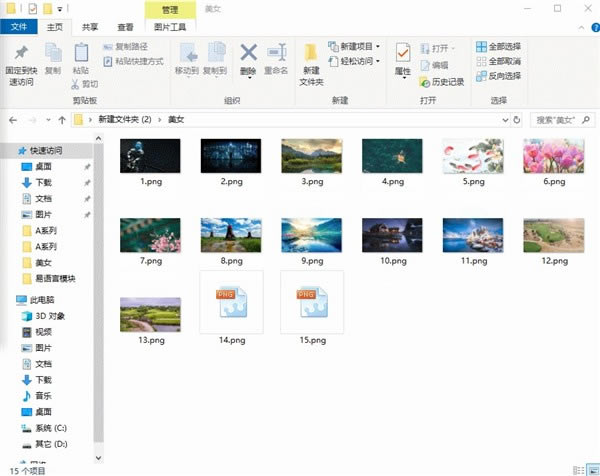Switch to details view in status bar
Viewport: 600px width, 476px height.
point(578,470)
